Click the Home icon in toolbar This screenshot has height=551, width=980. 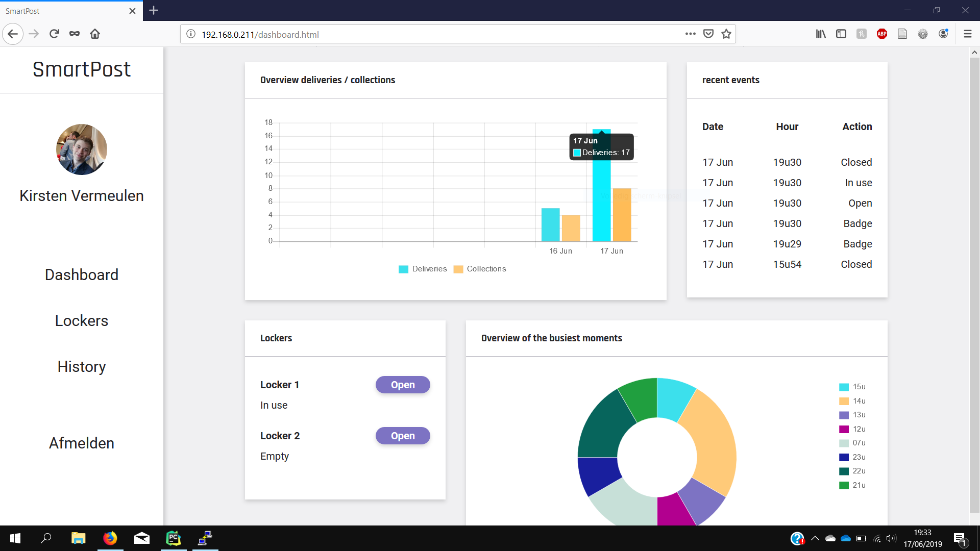(x=95, y=34)
